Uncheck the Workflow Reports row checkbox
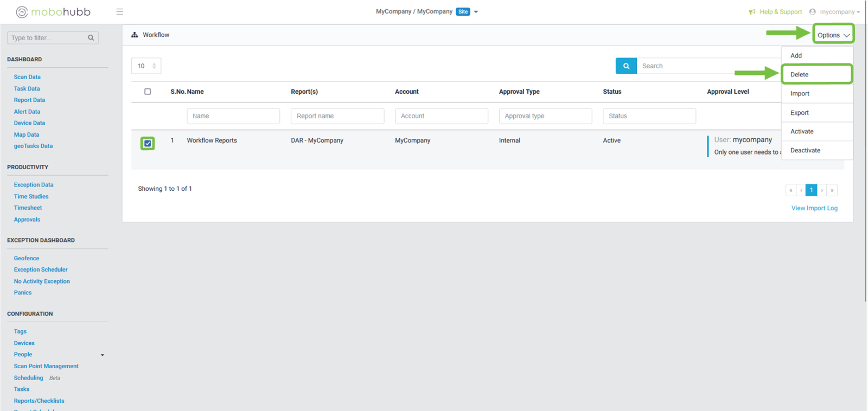The width and height of the screenshot is (868, 411). click(x=148, y=143)
